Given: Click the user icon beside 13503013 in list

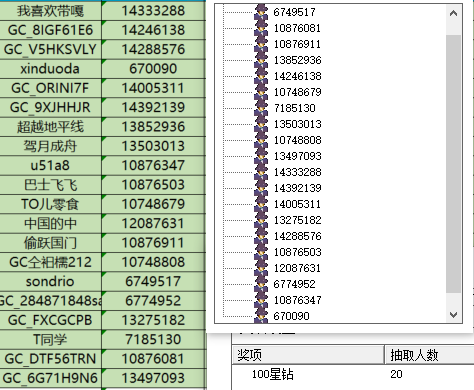Looking at the screenshot, I should pos(261,124).
